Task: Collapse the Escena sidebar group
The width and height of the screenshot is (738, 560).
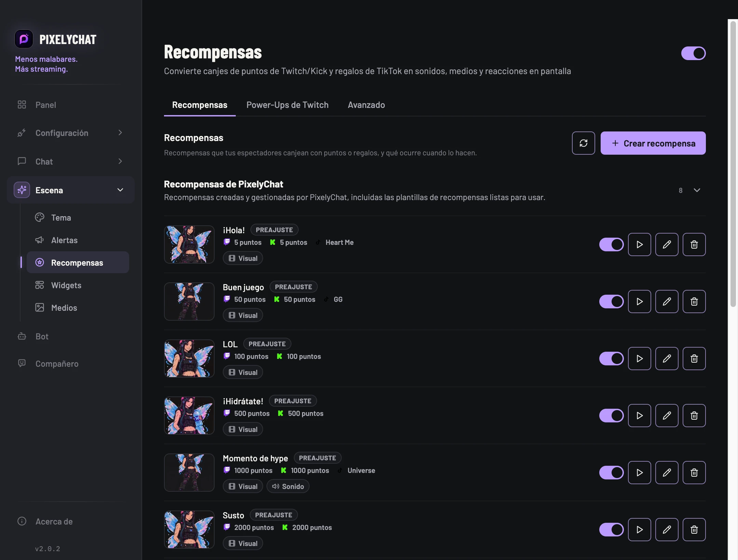Action: click(x=70, y=190)
